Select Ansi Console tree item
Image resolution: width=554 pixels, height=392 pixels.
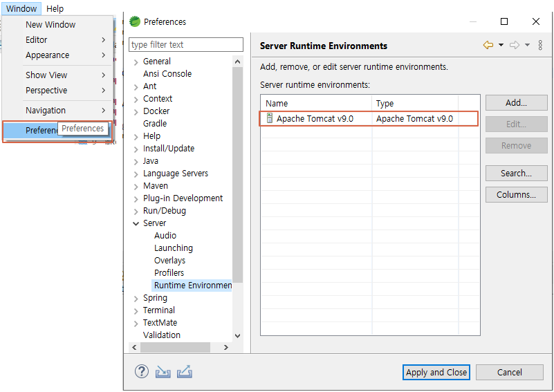pyautogui.click(x=167, y=74)
